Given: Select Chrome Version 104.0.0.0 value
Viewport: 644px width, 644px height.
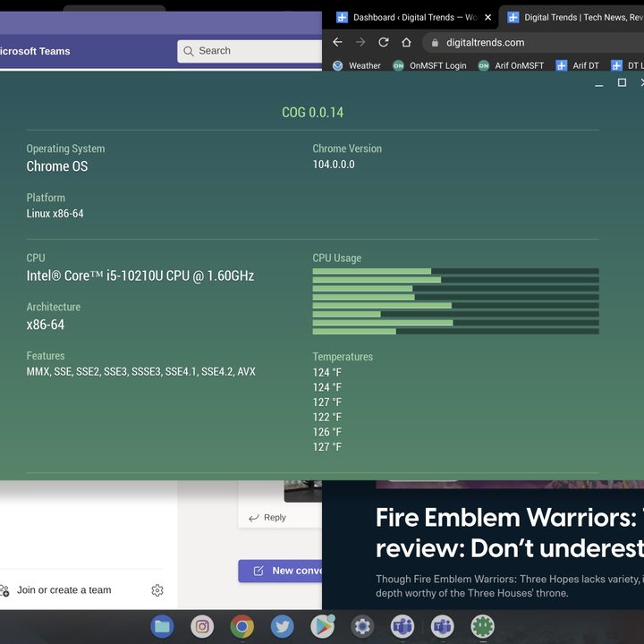Looking at the screenshot, I should pyautogui.click(x=334, y=165).
